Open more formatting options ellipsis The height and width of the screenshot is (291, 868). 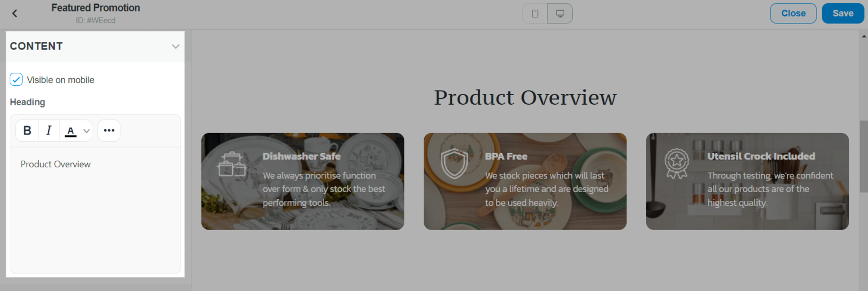[x=109, y=130]
